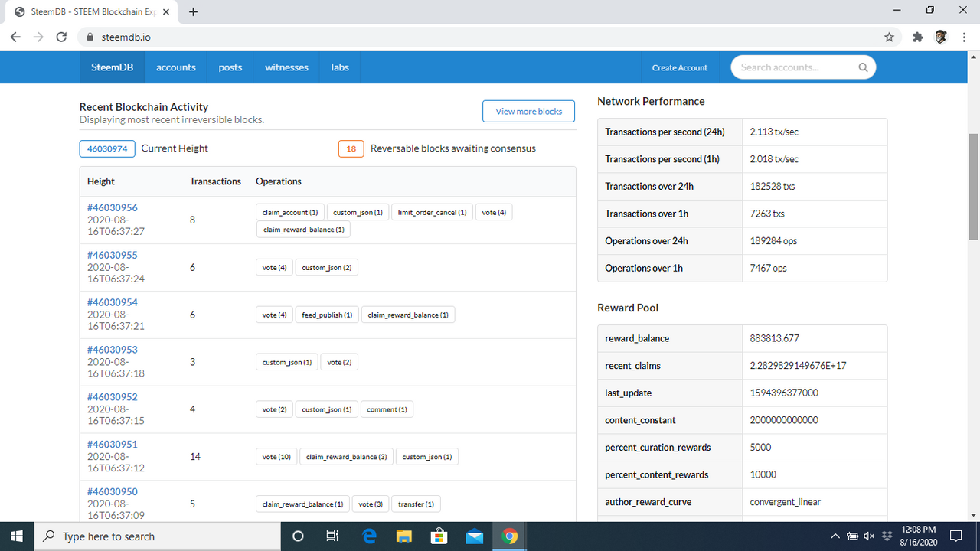Viewport: 980px width, 551px height.
Task: Open Cortana circle icon in taskbar
Action: [x=299, y=536]
